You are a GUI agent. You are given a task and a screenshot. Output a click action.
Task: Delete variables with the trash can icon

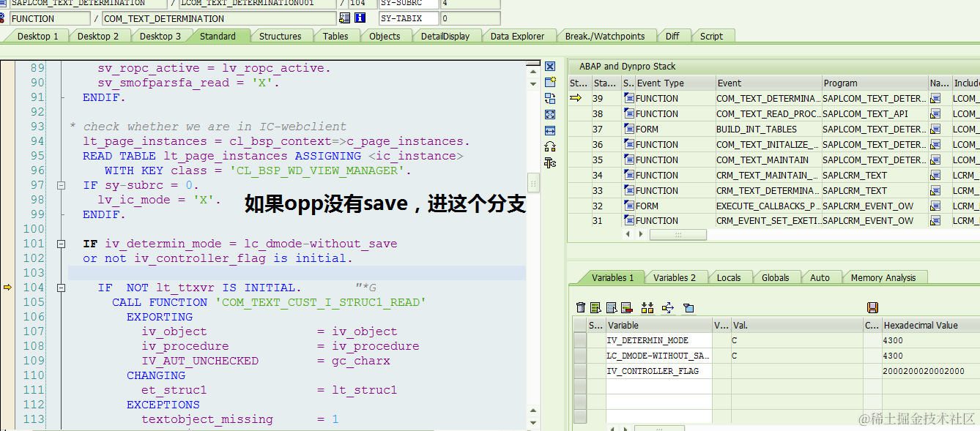point(581,307)
